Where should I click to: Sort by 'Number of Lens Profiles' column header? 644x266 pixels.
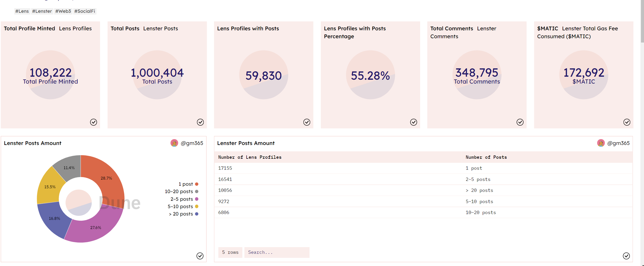tap(250, 157)
